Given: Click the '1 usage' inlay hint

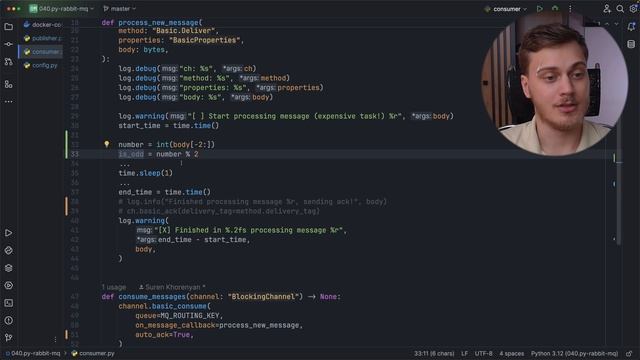Looking at the screenshot, I should 113,287.
